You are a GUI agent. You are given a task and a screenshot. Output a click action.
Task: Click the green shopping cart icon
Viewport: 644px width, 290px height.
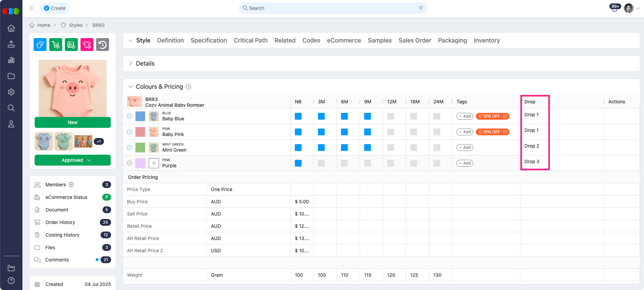tap(56, 45)
